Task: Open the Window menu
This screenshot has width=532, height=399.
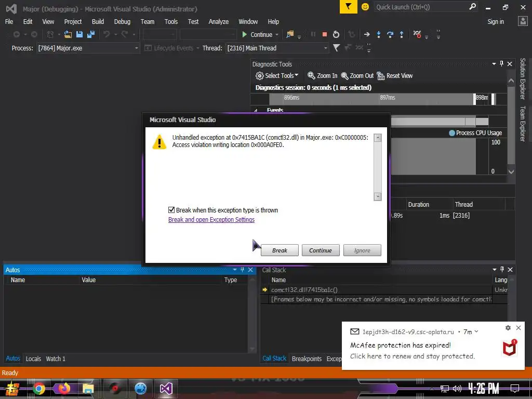Action: [248, 22]
